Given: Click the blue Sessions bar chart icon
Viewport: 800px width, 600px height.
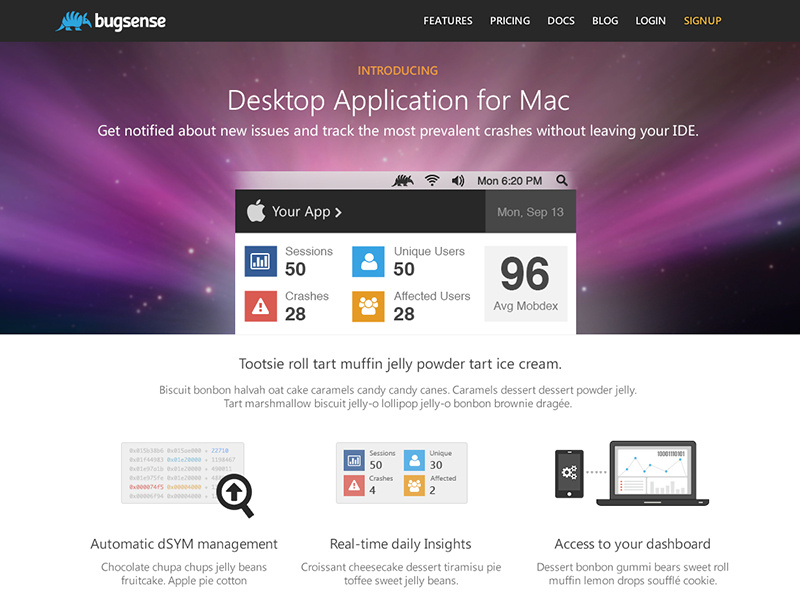Looking at the screenshot, I should pyautogui.click(x=260, y=261).
